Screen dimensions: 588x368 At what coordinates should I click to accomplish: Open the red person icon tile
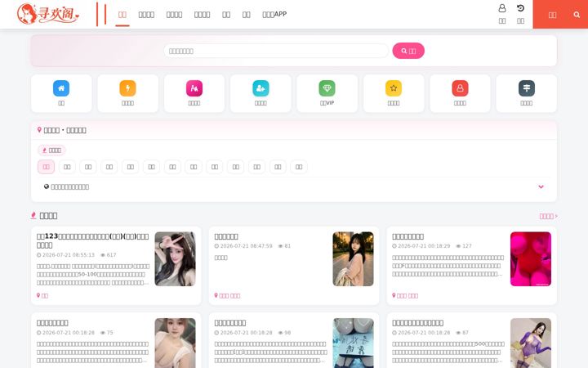click(460, 88)
